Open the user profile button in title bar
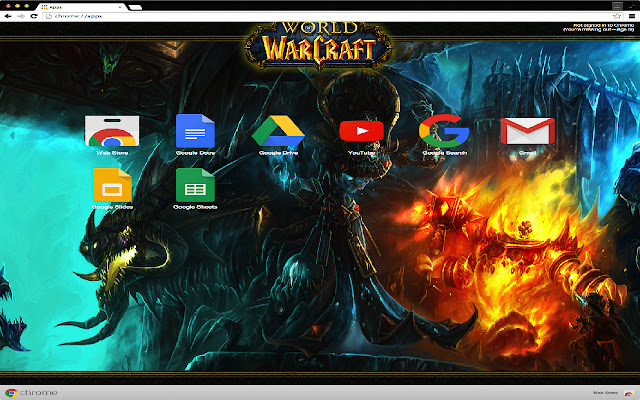This screenshot has height=400, width=640. pyautogui.click(x=617, y=6)
